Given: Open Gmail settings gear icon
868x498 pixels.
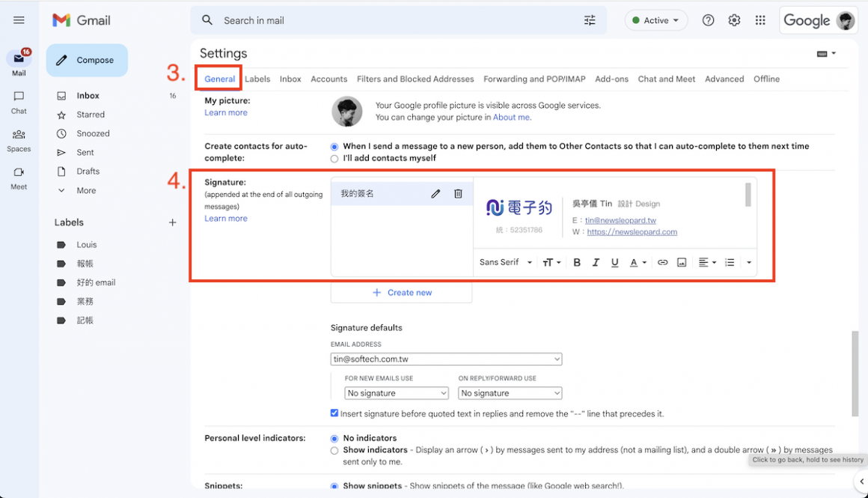Looking at the screenshot, I should tap(734, 20).
